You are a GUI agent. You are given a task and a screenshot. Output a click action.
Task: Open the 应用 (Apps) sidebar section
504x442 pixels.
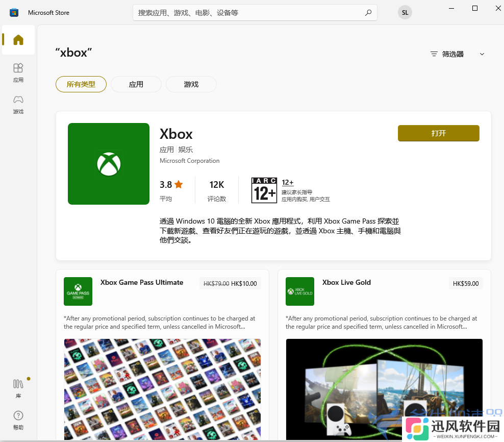[x=18, y=72]
